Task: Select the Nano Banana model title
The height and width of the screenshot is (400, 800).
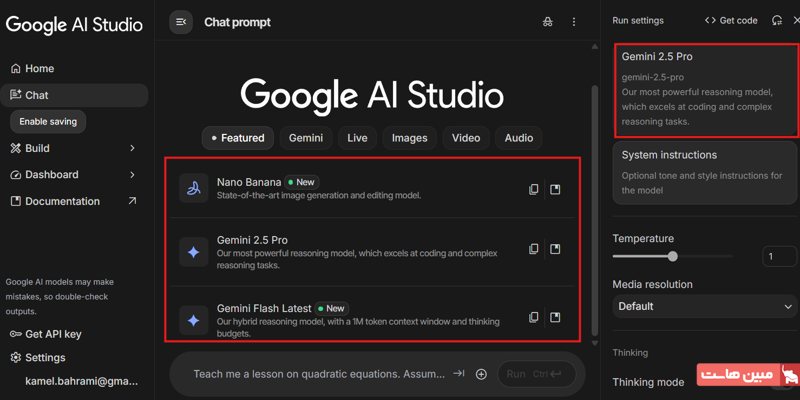Action: pos(249,182)
